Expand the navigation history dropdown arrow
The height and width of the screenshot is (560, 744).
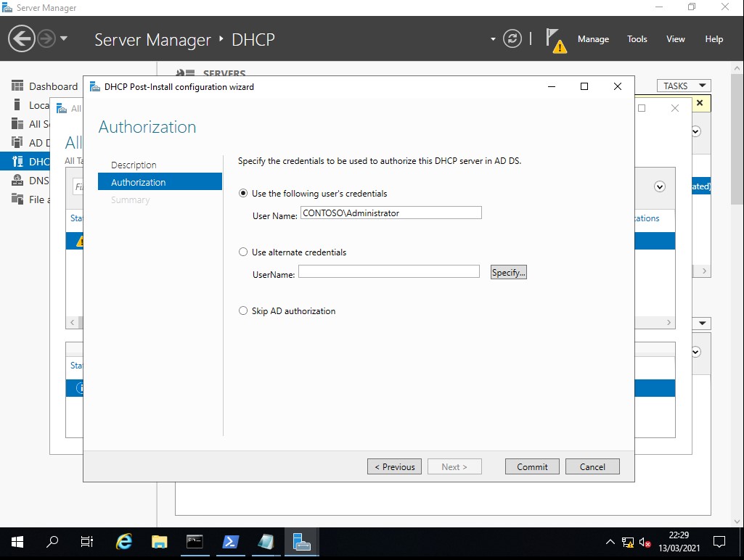click(64, 39)
